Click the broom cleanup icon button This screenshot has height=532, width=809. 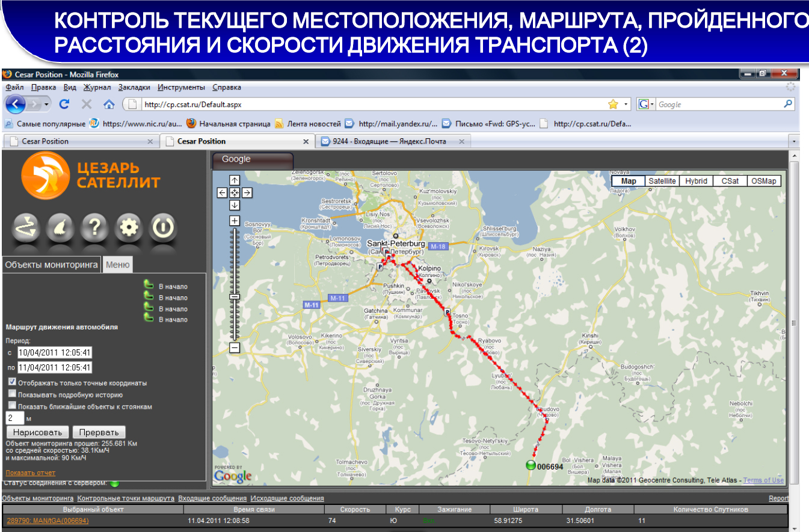tap(60, 228)
